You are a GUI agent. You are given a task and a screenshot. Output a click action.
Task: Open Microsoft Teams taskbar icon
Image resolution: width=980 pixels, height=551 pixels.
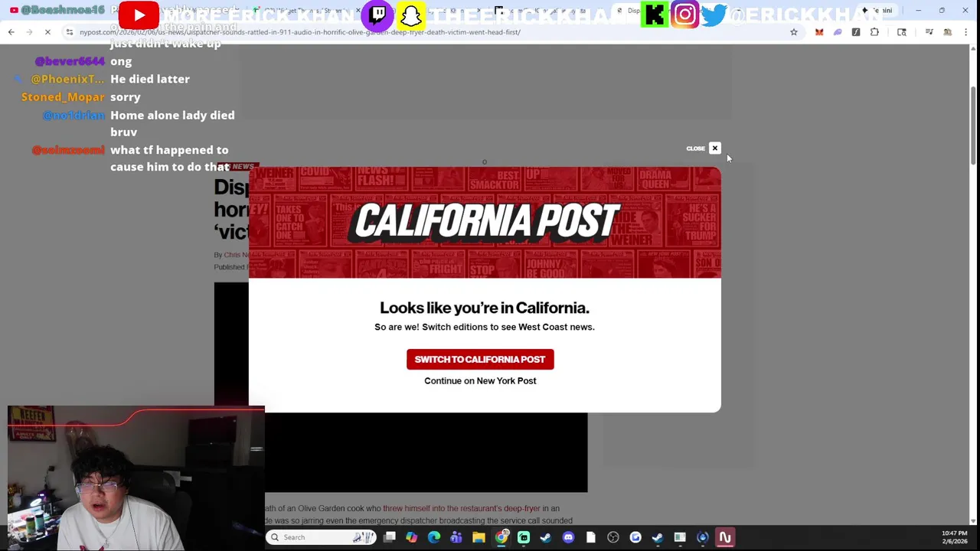(456, 537)
